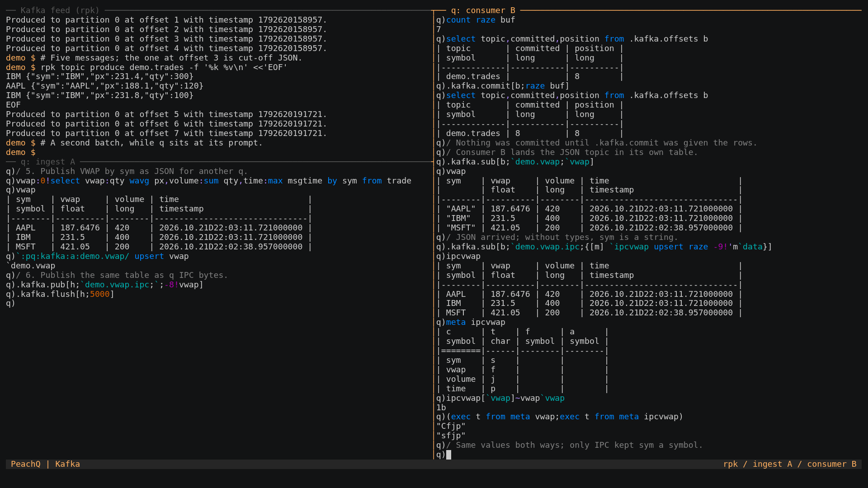This screenshot has height=488, width=868.
Task: Click the rpk topic produce demo.trades command
Action: [146, 67]
